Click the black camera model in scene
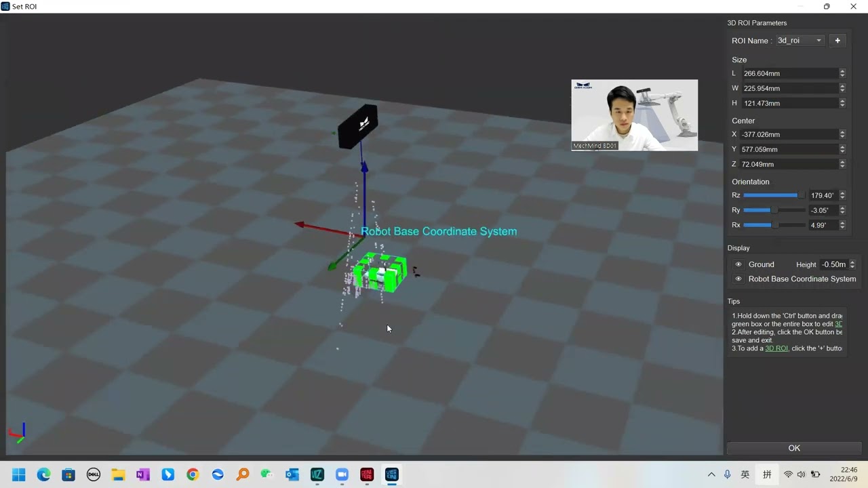The height and width of the screenshot is (488, 868). [358, 126]
